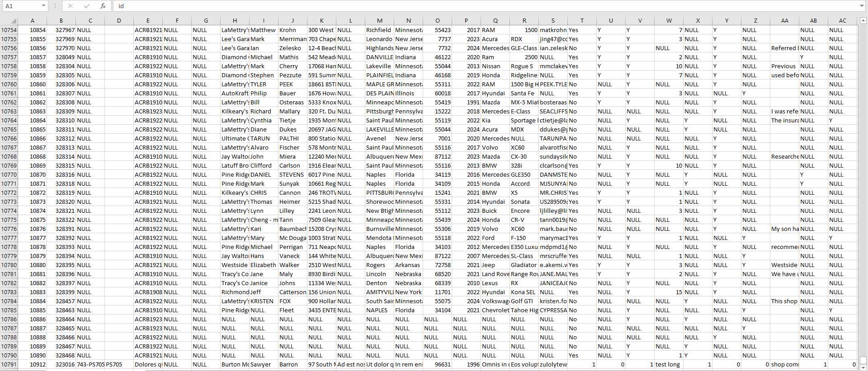Click the Merriman last name cell
The width and height of the screenshot is (868, 371).
(292, 39)
